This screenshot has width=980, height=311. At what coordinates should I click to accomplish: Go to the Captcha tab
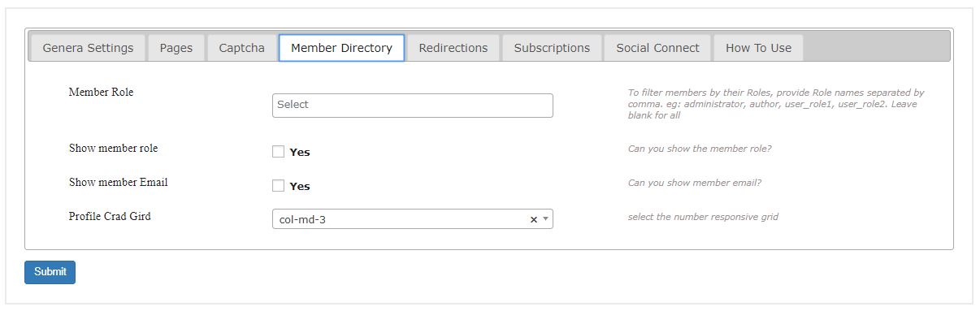click(x=241, y=48)
